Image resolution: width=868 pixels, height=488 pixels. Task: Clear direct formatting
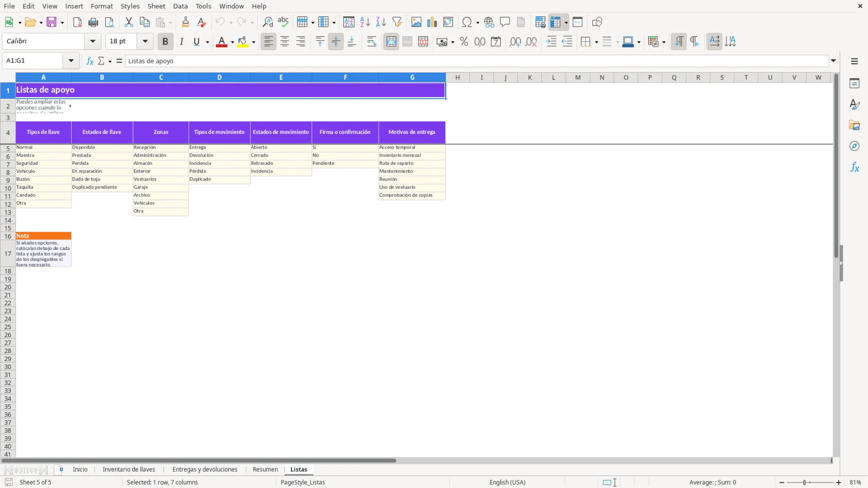pyautogui.click(x=201, y=22)
